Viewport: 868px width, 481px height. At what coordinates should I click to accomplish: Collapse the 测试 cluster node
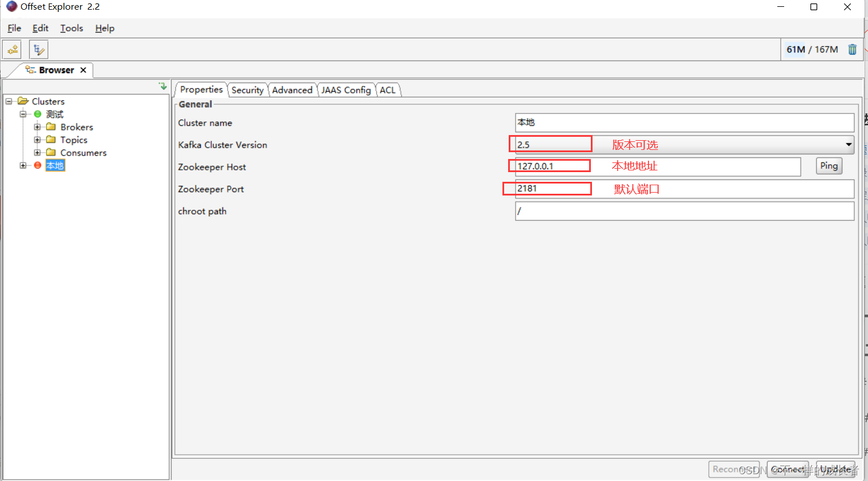23,114
